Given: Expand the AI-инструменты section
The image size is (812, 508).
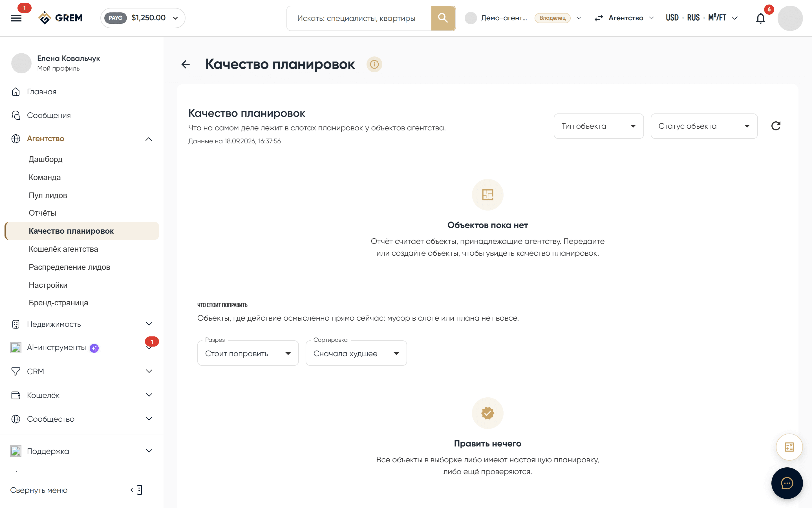Looking at the screenshot, I should pyautogui.click(x=149, y=348).
